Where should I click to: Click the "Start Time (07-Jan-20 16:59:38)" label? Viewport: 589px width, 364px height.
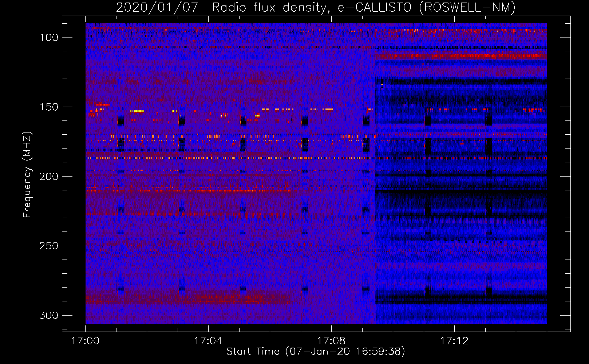pos(316,352)
